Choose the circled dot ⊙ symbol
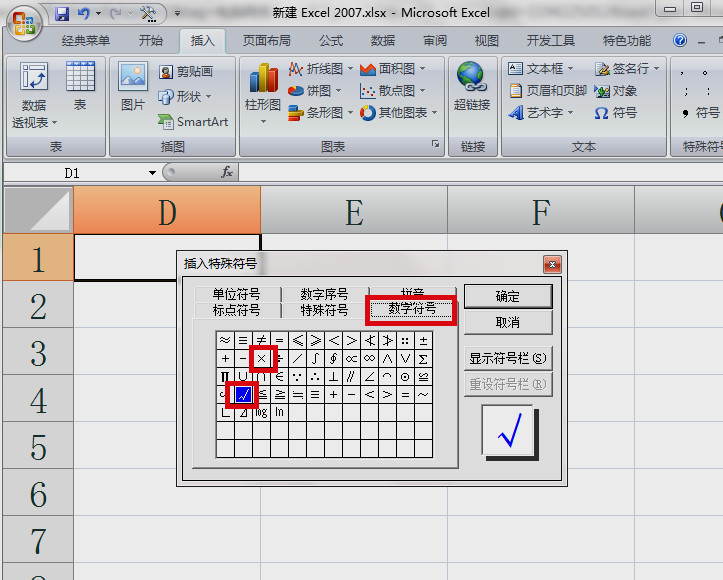 (405, 376)
